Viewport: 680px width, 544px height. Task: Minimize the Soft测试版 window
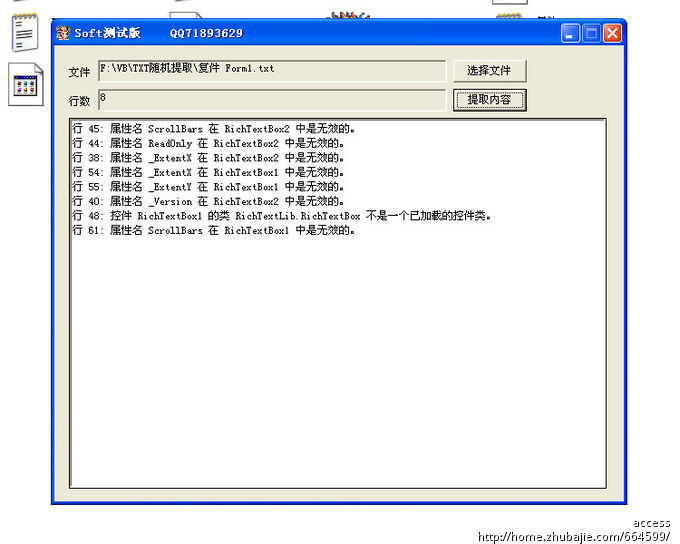point(570,33)
